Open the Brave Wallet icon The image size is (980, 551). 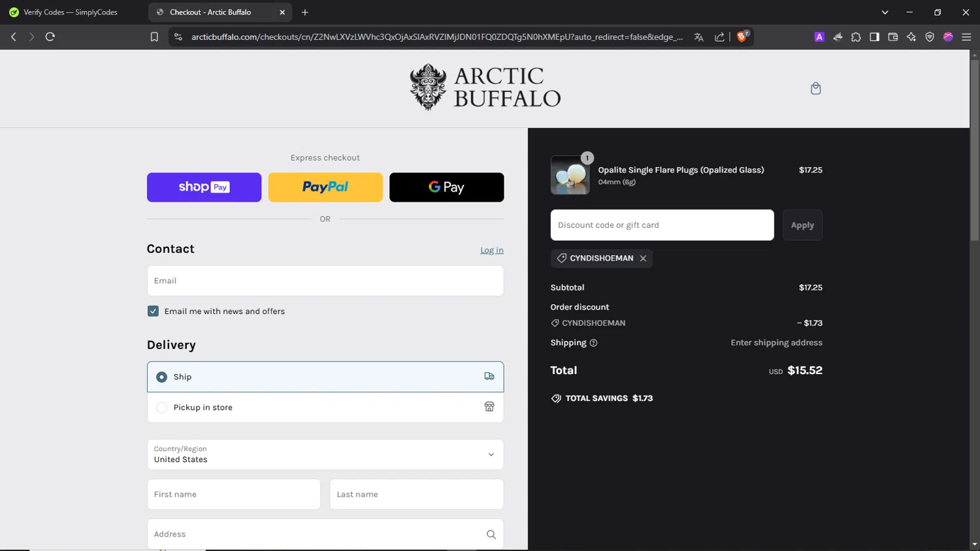tap(893, 37)
